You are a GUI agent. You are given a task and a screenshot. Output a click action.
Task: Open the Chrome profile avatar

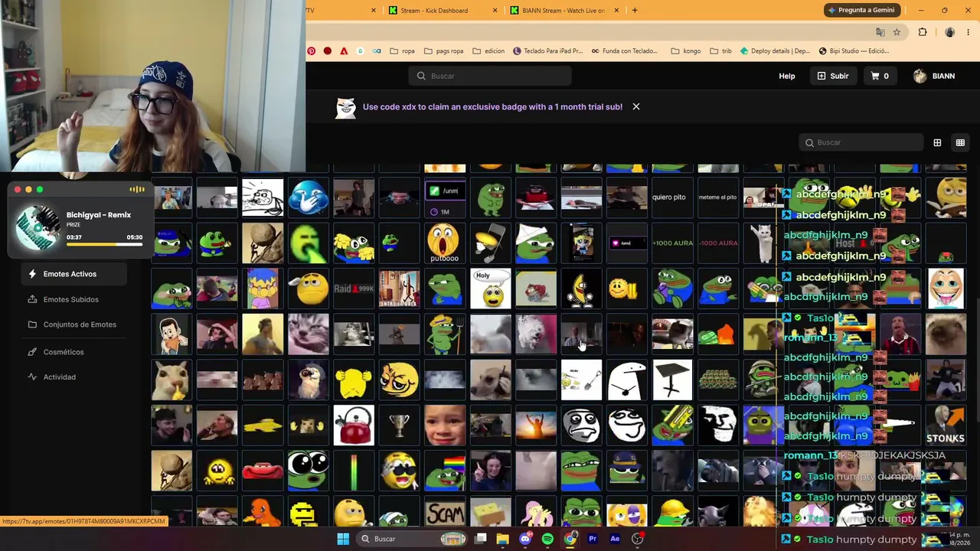click(x=950, y=32)
